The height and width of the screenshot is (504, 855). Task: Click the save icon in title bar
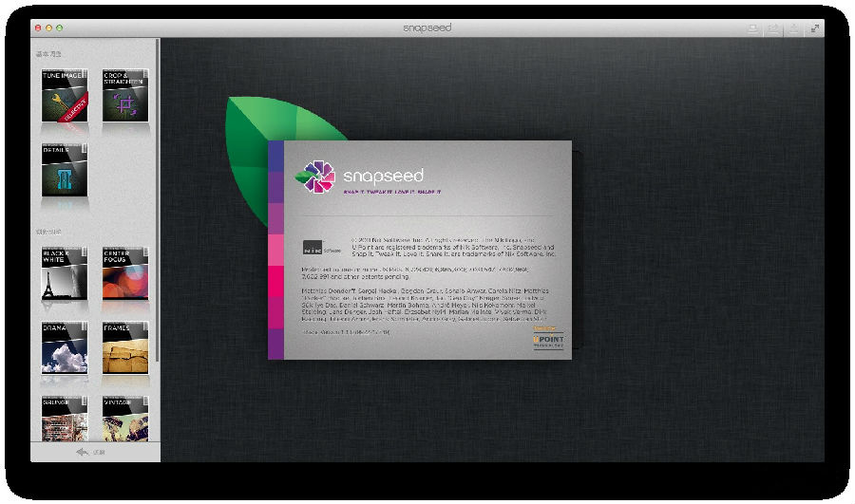(x=773, y=28)
